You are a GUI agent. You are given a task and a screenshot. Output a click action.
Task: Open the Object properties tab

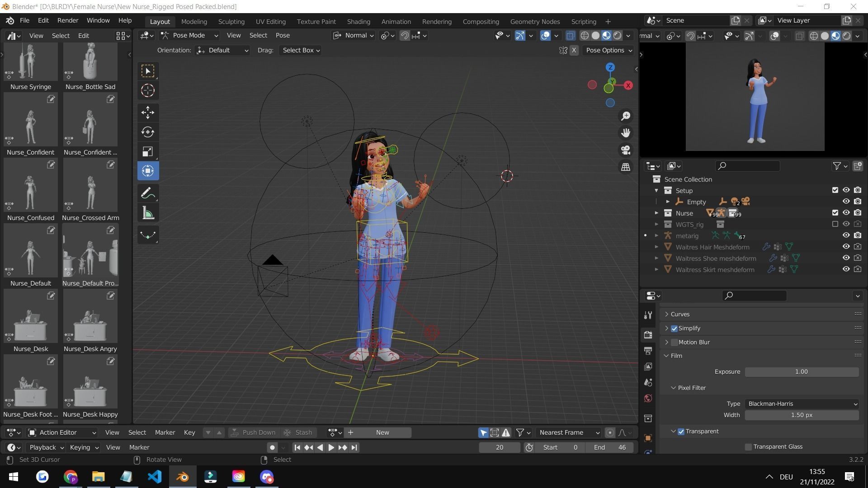(648, 438)
